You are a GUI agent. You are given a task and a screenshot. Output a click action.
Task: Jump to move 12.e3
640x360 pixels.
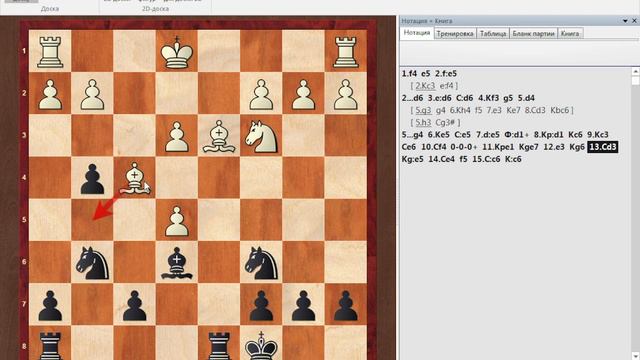[x=554, y=147]
